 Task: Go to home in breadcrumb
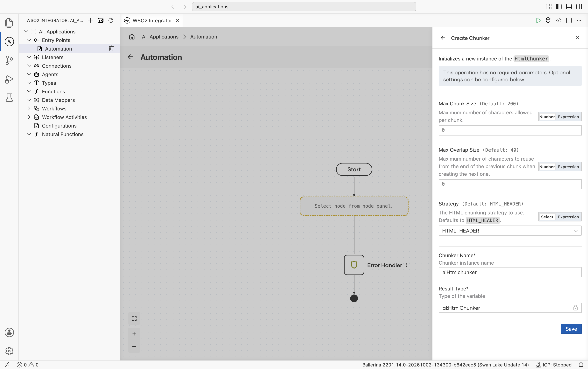[132, 37]
